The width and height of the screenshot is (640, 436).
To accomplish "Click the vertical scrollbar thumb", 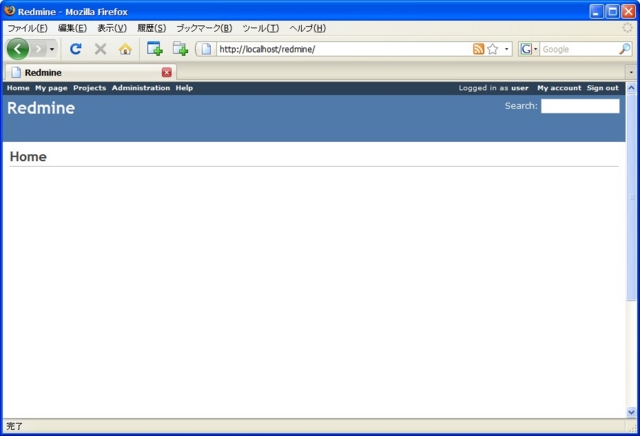I will tap(631, 197).
